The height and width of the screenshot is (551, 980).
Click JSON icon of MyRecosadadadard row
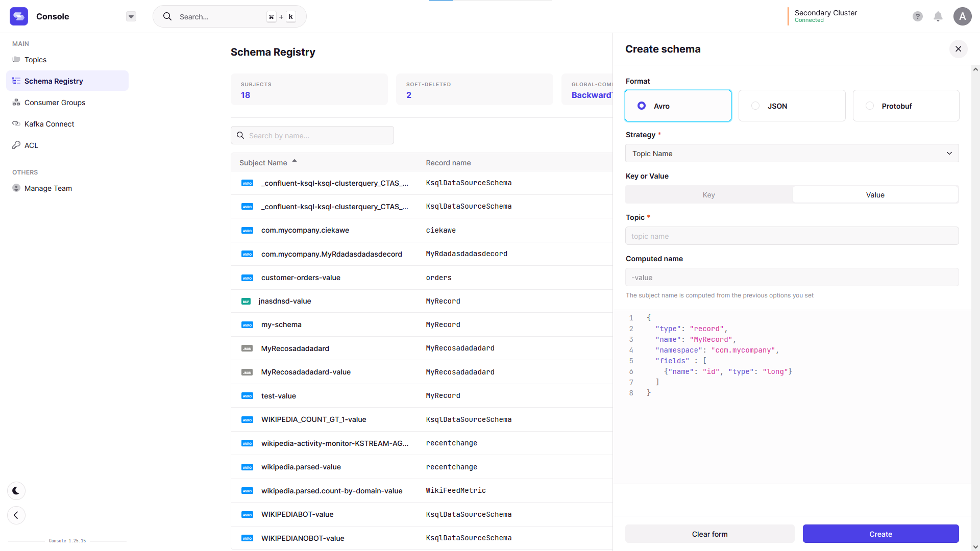248,349
